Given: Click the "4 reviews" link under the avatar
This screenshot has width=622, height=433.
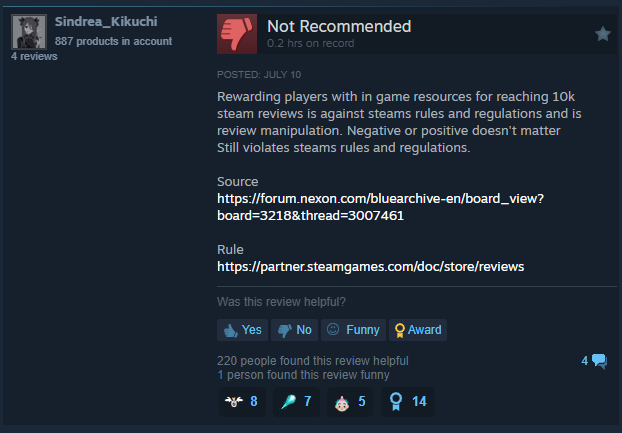Looking at the screenshot, I should click(34, 56).
